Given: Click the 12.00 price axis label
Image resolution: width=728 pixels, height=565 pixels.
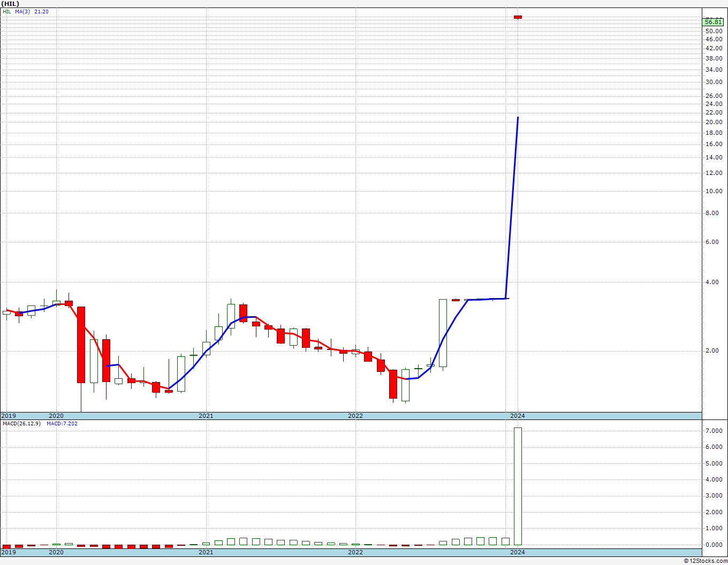Looking at the screenshot, I should [714, 173].
